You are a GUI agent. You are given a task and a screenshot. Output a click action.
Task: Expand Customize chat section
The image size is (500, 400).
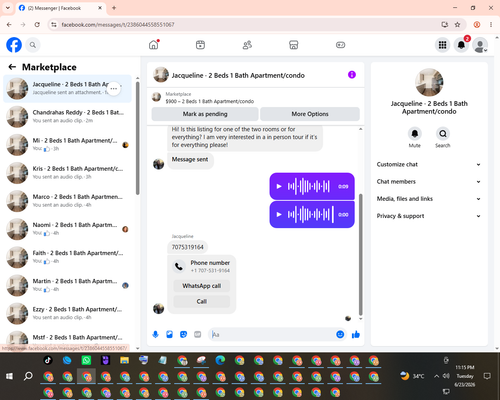coord(429,164)
